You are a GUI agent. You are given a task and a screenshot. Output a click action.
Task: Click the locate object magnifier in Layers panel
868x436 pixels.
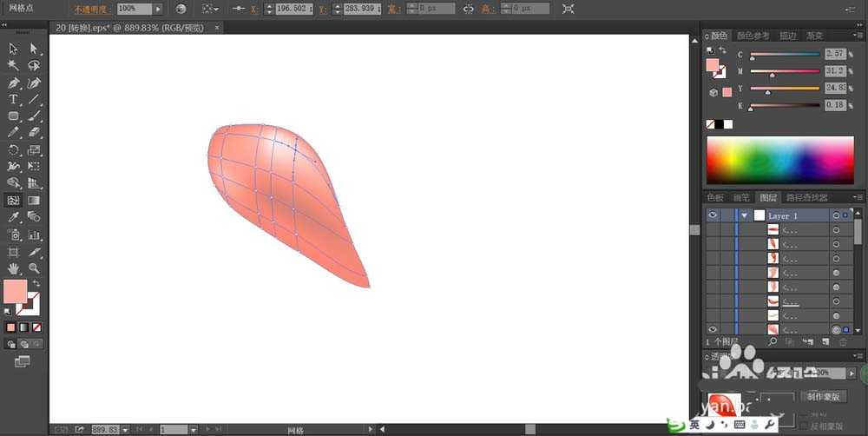[772, 342]
